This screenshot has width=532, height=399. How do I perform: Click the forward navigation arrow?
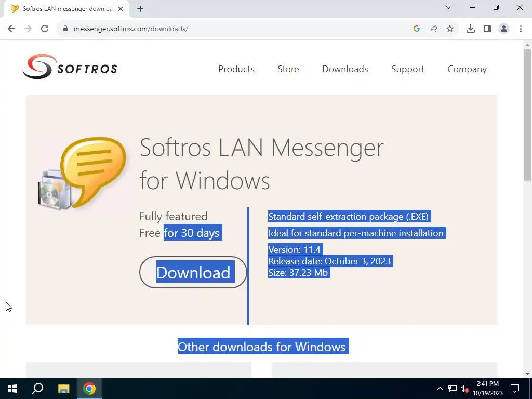click(x=28, y=29)
